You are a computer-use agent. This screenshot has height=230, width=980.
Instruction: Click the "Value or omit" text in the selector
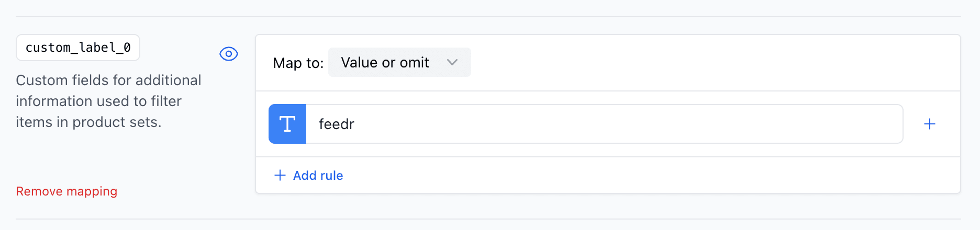coord(385,63)
